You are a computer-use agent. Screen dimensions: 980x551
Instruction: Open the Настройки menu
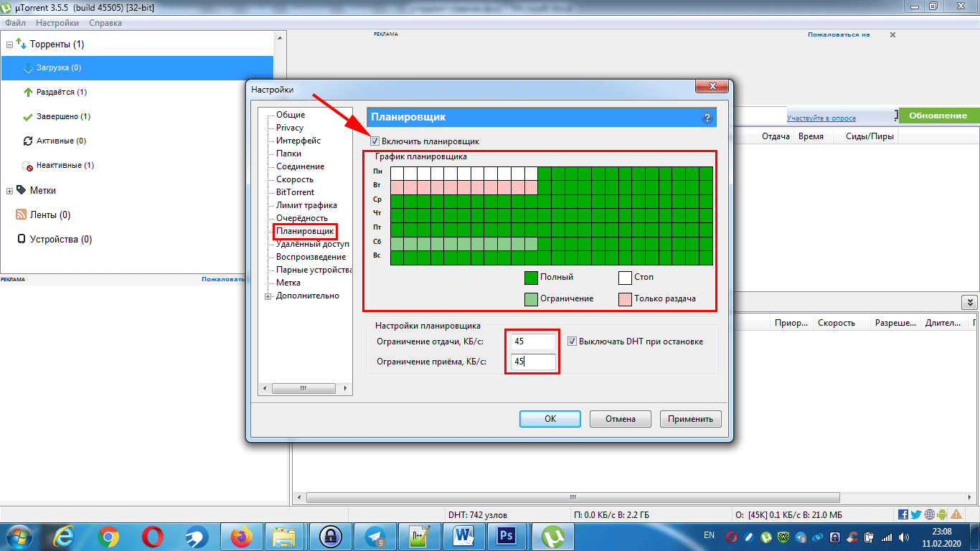coord(57,23)
